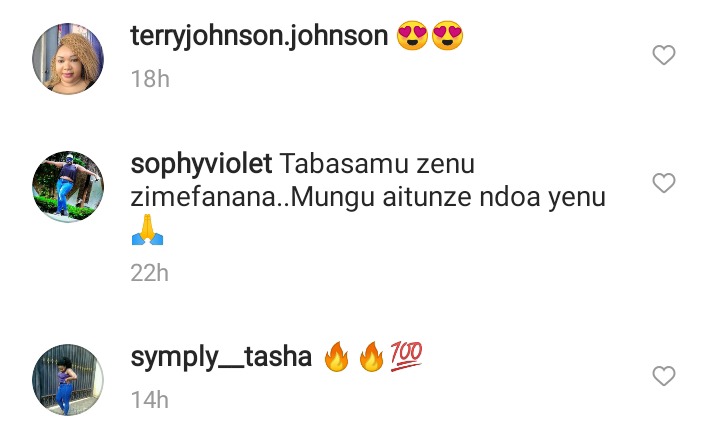The image size is (720, 428).
Task: Click the words 'Tabasamu zenu'
Action: 377,164
